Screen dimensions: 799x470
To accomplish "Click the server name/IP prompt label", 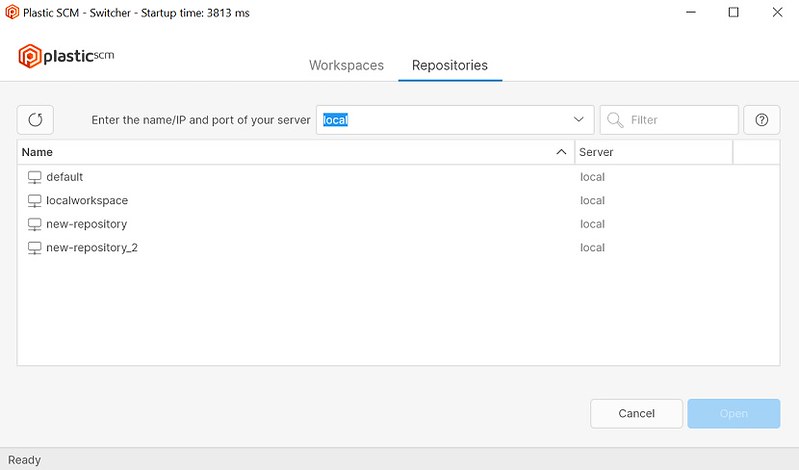I will (201, 120).
